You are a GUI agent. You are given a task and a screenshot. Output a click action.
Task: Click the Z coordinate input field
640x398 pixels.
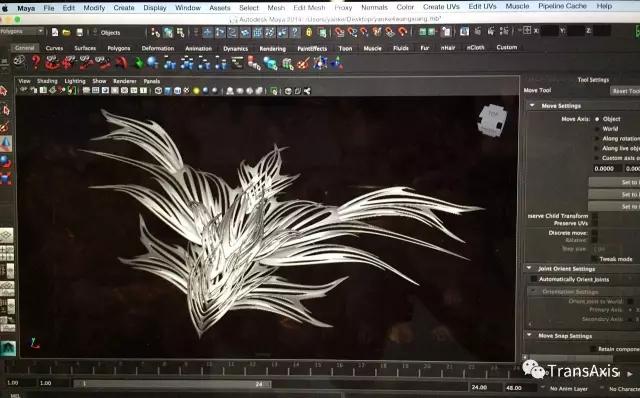click(602, 30)
